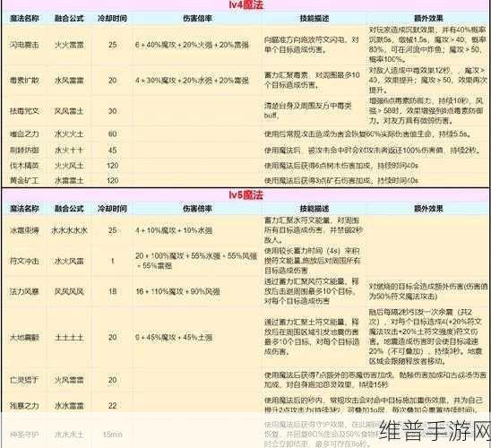The width and height of the screenshot is (491, 448).
Task: Select the "毒素扩散" spell name
Action: coord(24,81)
